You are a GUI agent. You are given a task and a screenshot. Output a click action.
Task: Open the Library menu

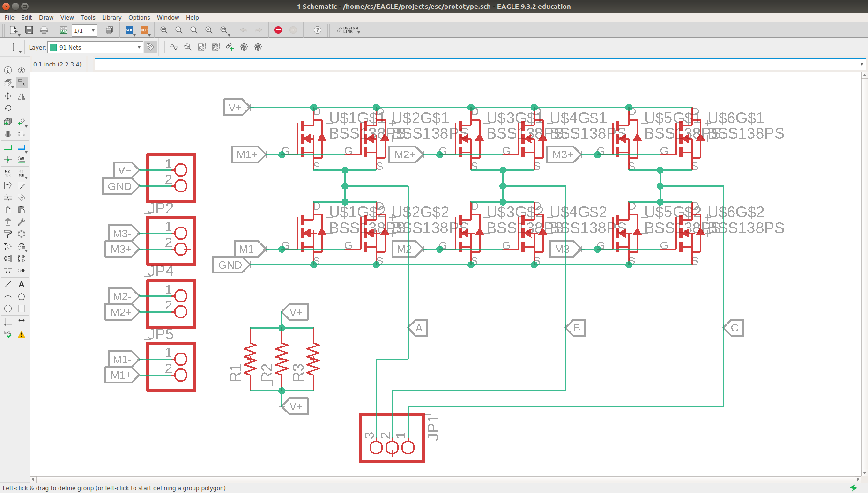pos(111,17)
